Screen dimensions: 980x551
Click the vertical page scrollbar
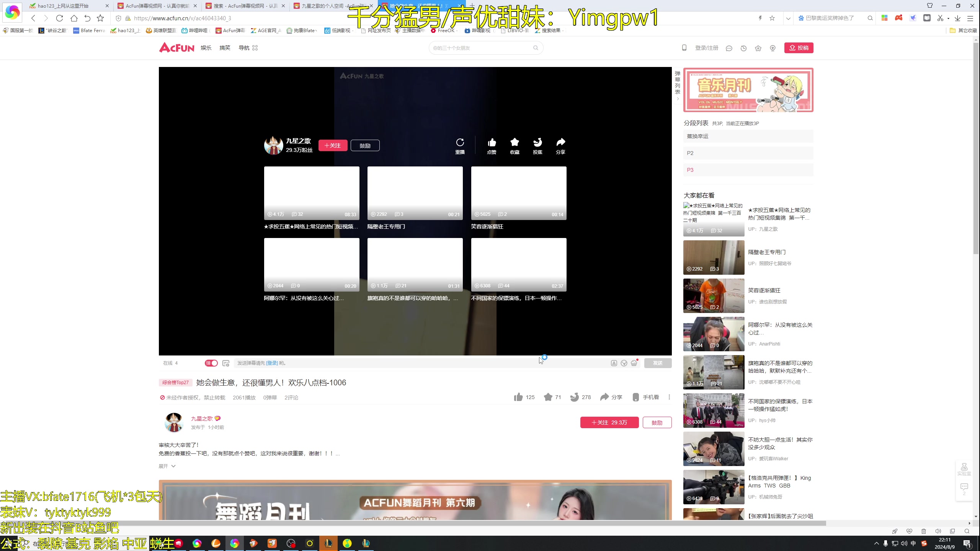pyautogui.click(x=975, y=149)
